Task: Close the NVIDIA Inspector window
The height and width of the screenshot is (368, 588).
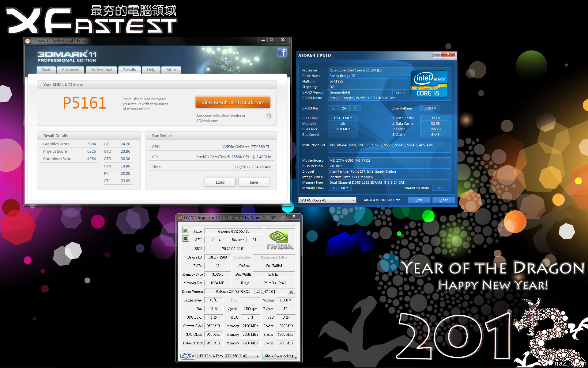Action: pyautogui.click(x=294, y=217)
